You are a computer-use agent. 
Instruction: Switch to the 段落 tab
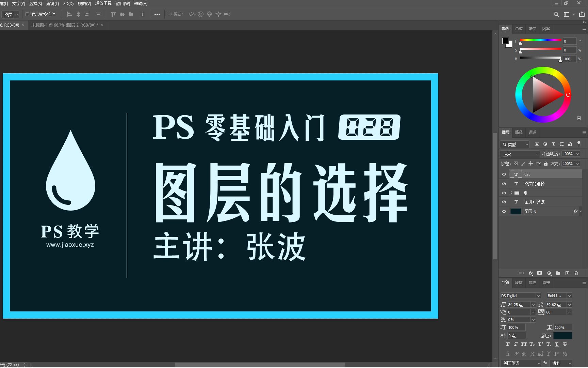519,283
